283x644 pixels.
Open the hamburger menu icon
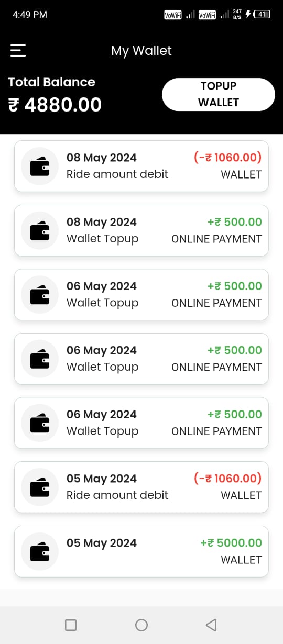18,50
